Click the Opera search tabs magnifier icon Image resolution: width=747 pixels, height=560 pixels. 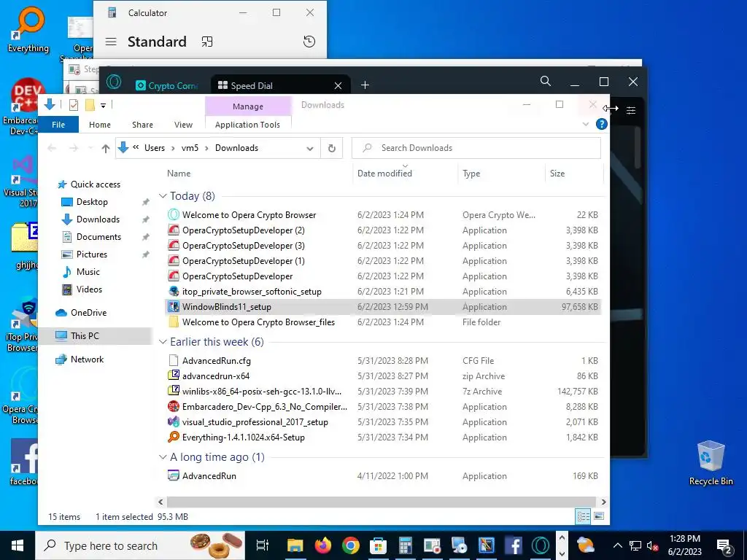pyautogui.click(x=546, y=82)
